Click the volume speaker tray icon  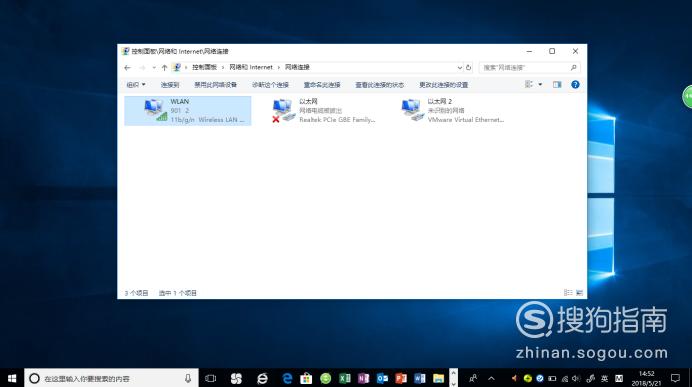click(x=576, y=378)
